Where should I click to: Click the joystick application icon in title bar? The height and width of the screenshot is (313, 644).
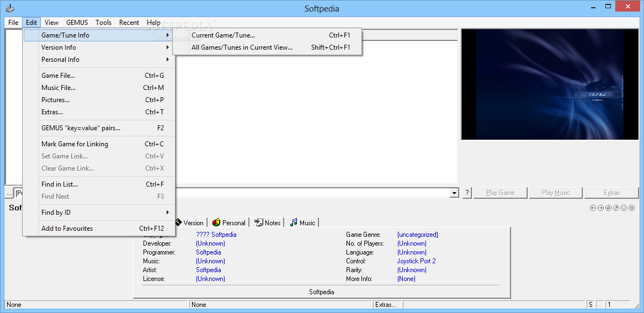point(9,8)
